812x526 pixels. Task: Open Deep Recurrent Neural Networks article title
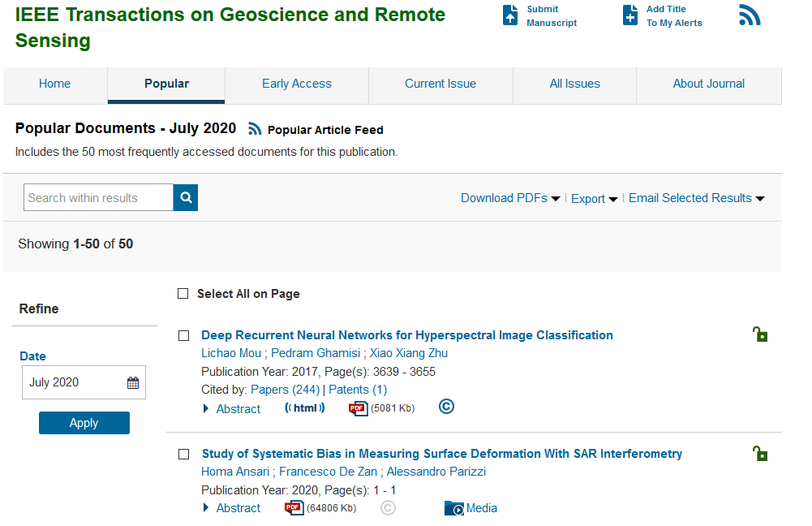pos(407,335)
